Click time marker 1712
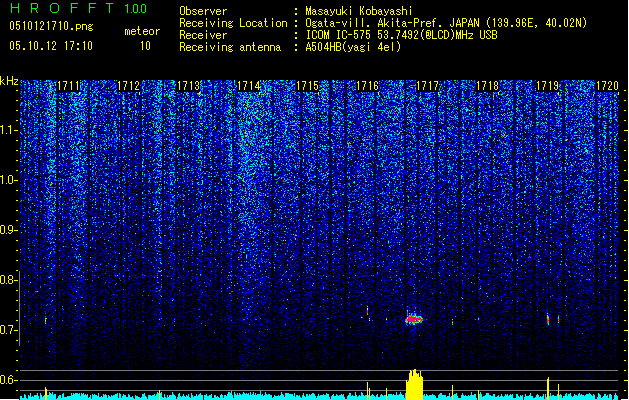Viewport: 629px width, 400px height. click(x=128, y=86)
